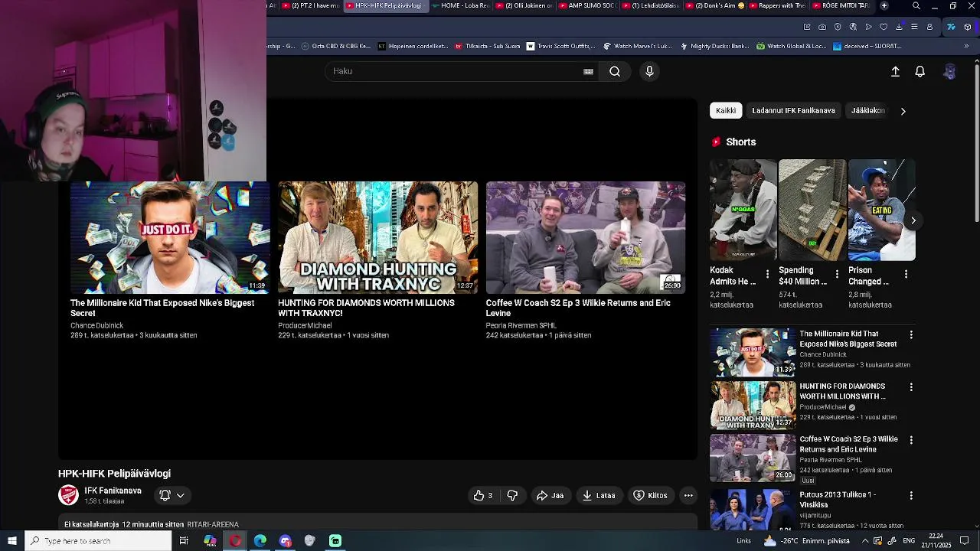The image size is (980, 551).
Task: Open Millionaire Kid Nike video thumbnail in grid
Action: [x=169, y=237]
